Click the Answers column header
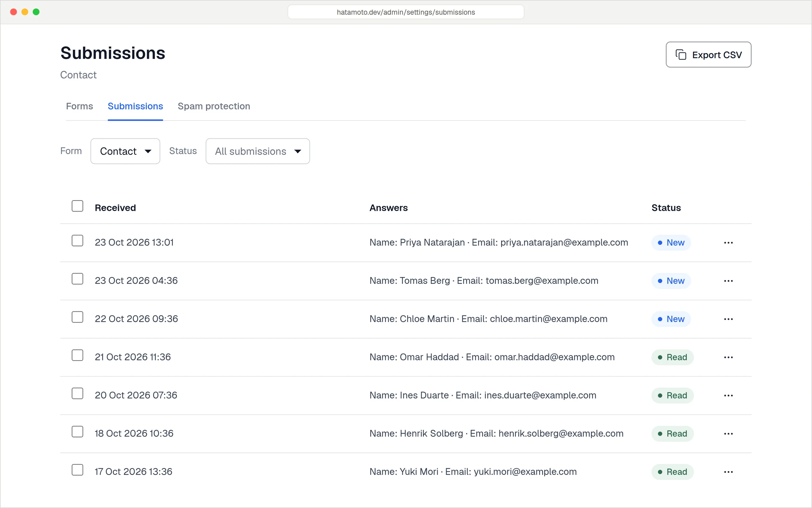This screenshot has width=812, height=508. 389,208
